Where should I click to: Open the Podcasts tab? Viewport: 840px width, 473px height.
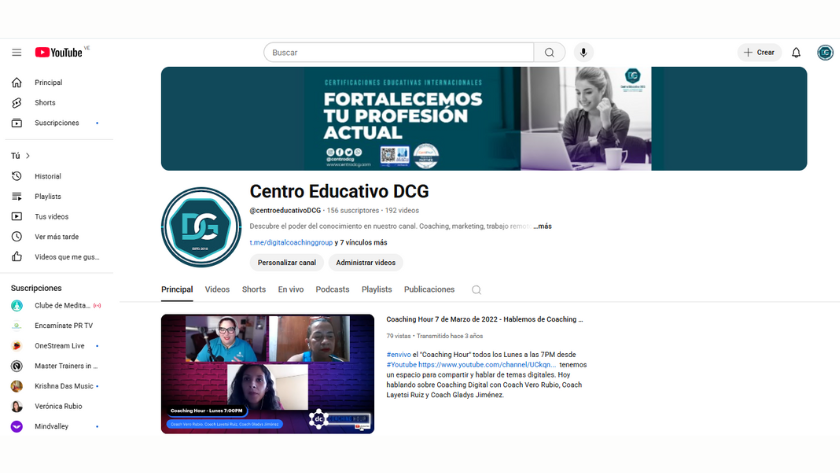tap(332, 289)
